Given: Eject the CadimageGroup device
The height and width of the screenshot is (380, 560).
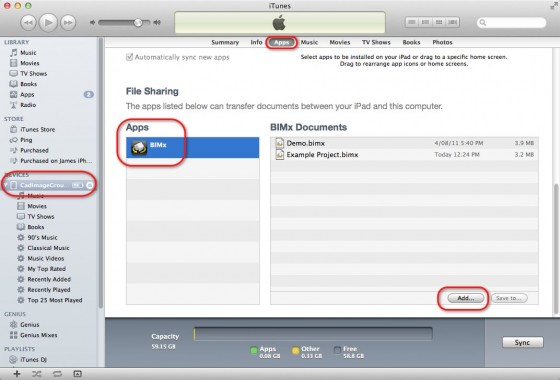Looking at the screenshot, I should (90, 185).
